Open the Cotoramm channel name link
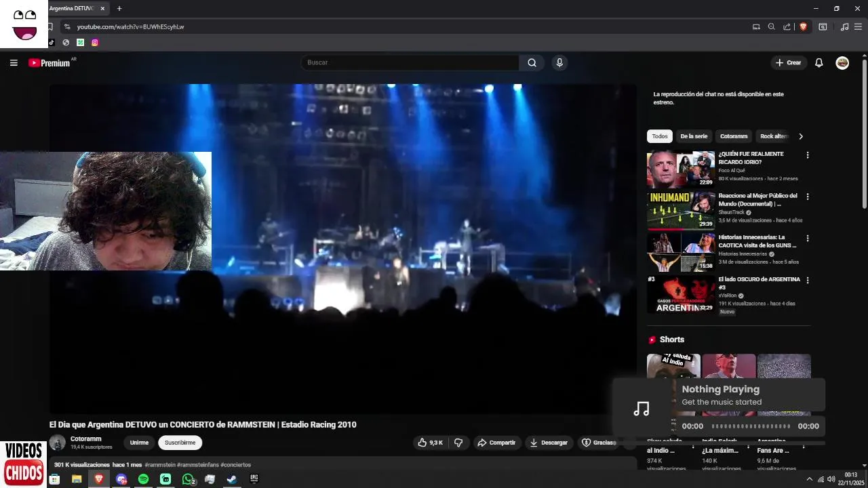 pos(85,439)
